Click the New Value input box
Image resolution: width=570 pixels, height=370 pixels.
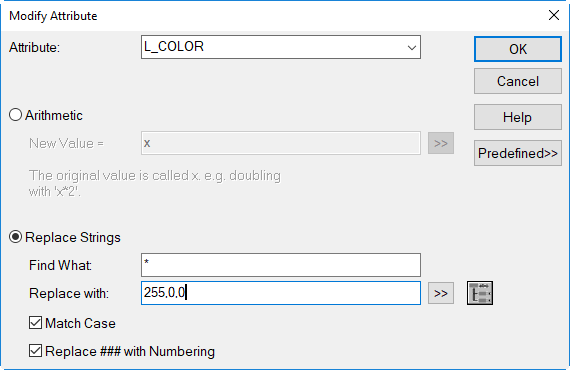pos(281,143)
